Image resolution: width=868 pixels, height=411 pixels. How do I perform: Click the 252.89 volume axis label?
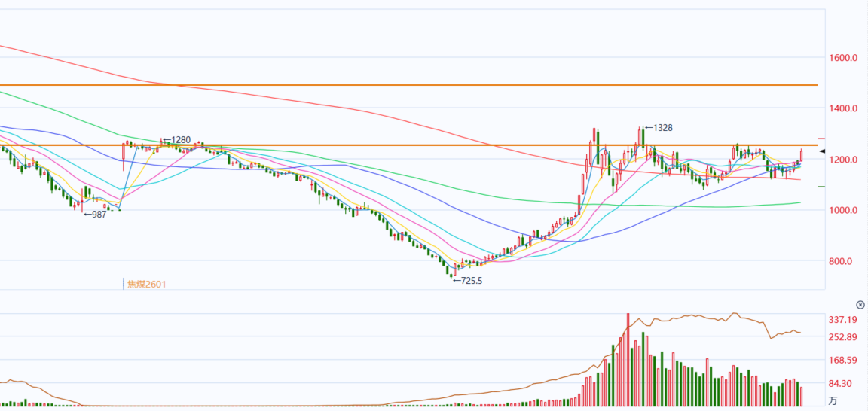(x=842, y=337)
